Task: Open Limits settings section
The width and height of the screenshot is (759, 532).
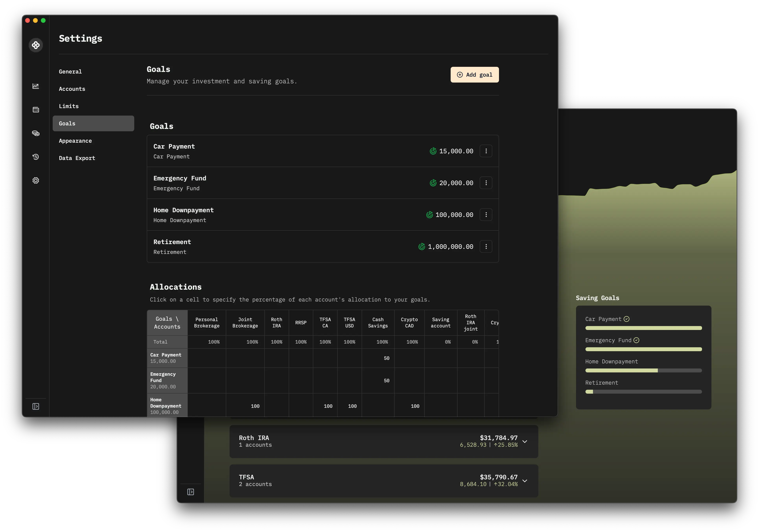Action: click(93, 106)
